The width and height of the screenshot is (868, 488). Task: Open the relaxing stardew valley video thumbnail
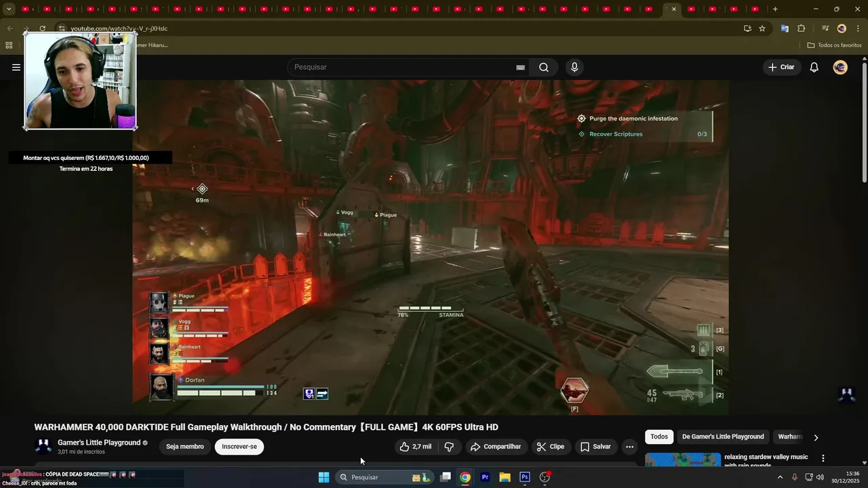(x=683, y=460)
